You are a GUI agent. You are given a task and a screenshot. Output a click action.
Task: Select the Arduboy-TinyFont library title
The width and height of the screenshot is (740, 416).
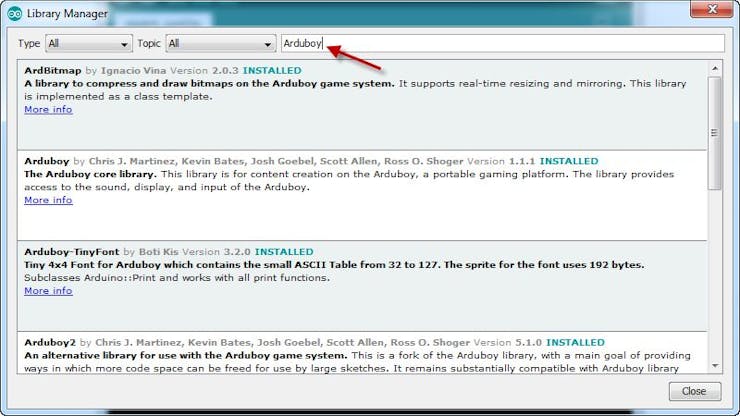(x=72, y=252)
